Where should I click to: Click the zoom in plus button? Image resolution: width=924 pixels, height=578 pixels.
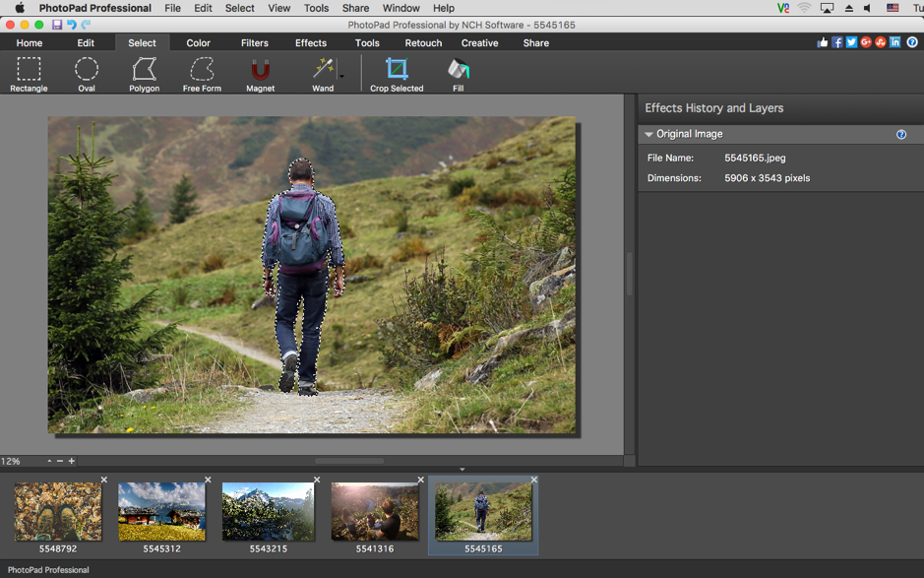(x=72, y=461)
